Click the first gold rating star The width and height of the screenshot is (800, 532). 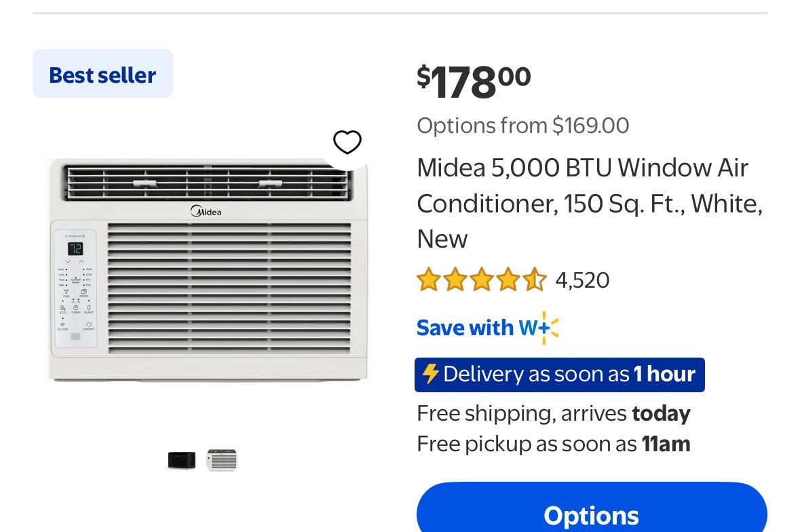click(429, 280)
